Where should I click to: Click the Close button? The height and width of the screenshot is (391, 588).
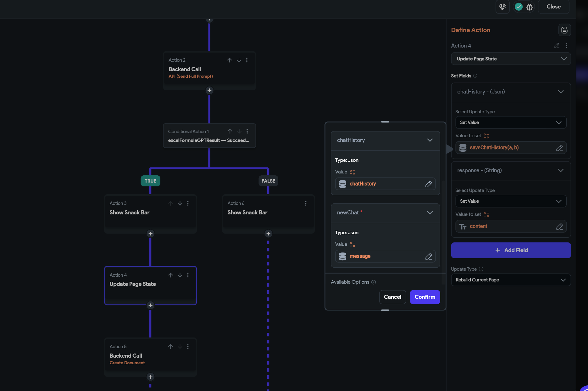point(553,7)
